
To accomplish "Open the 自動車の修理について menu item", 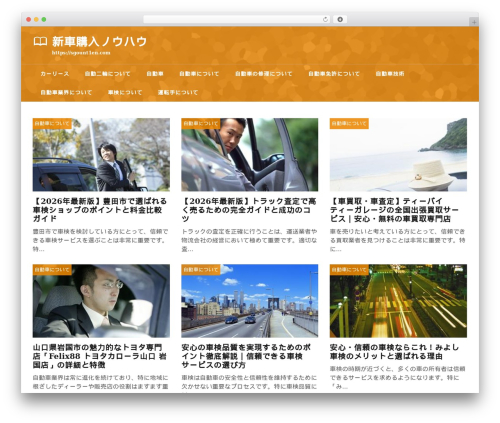I will 263,74.
